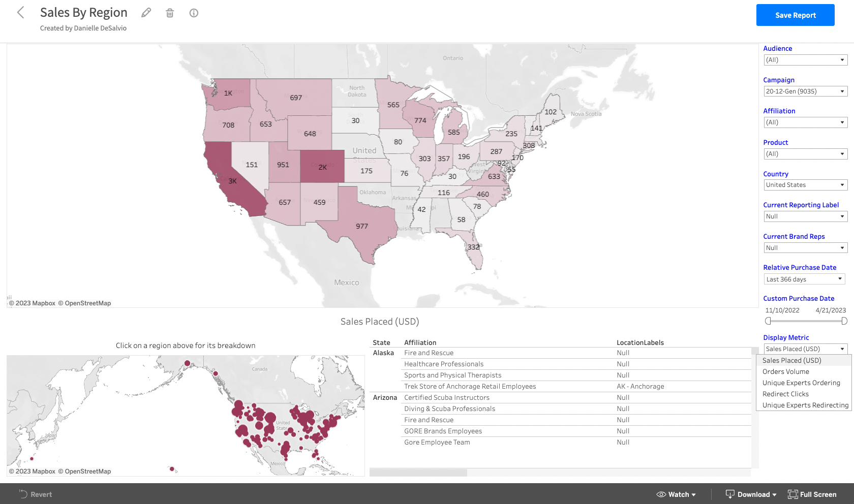Expand the Relative Purchase Date dropdown
This screenshot has height=504, width=854.
[805, 279]
